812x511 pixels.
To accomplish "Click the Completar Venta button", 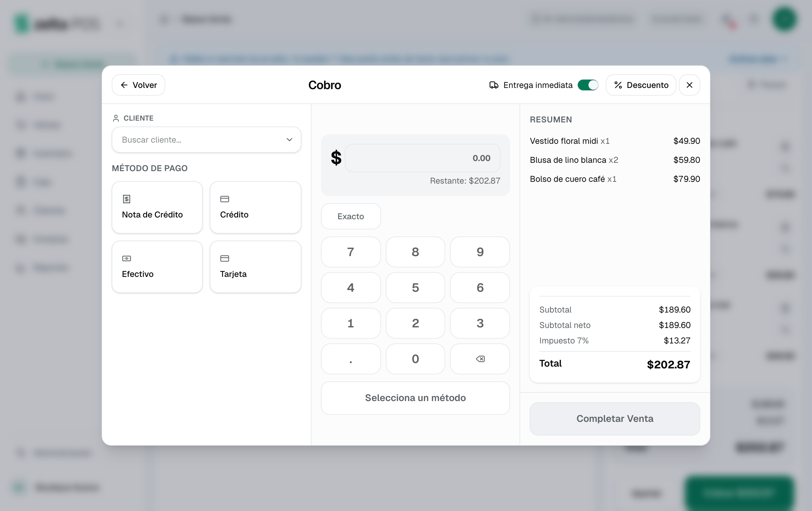I will 615,419.
